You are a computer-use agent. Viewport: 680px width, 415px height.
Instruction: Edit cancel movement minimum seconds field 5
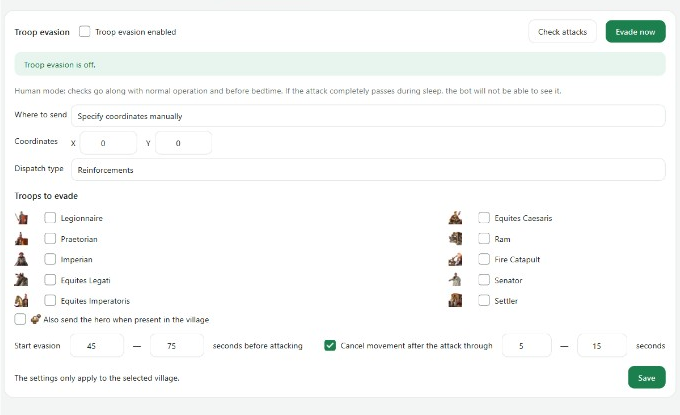(x=526, y=346)
